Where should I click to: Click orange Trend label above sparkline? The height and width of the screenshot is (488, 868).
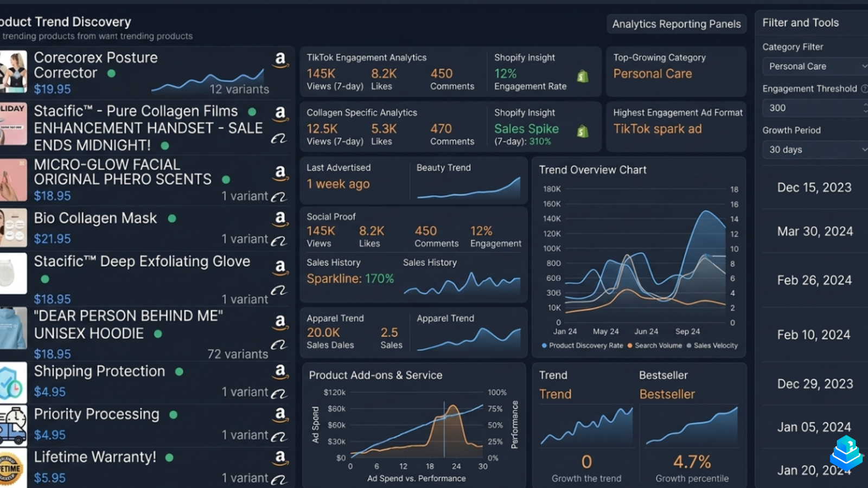(555, 394)
